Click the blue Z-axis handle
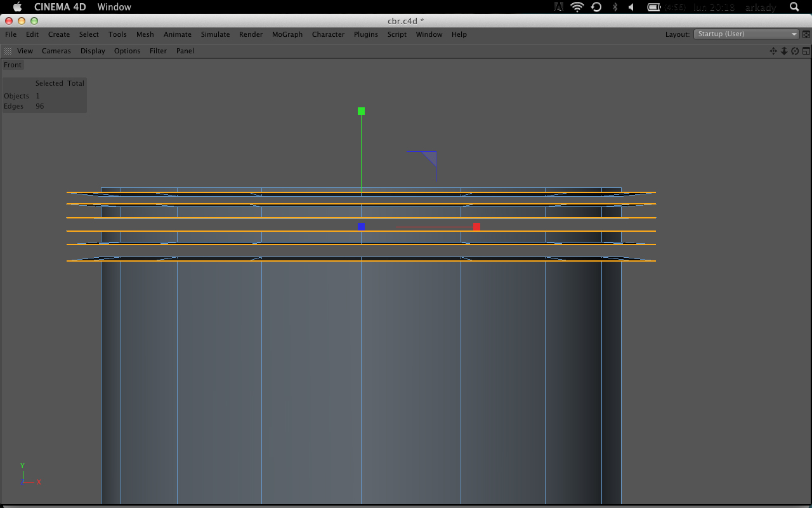The image size is (812, 508). pyautogui.click(x=361, y=227)
